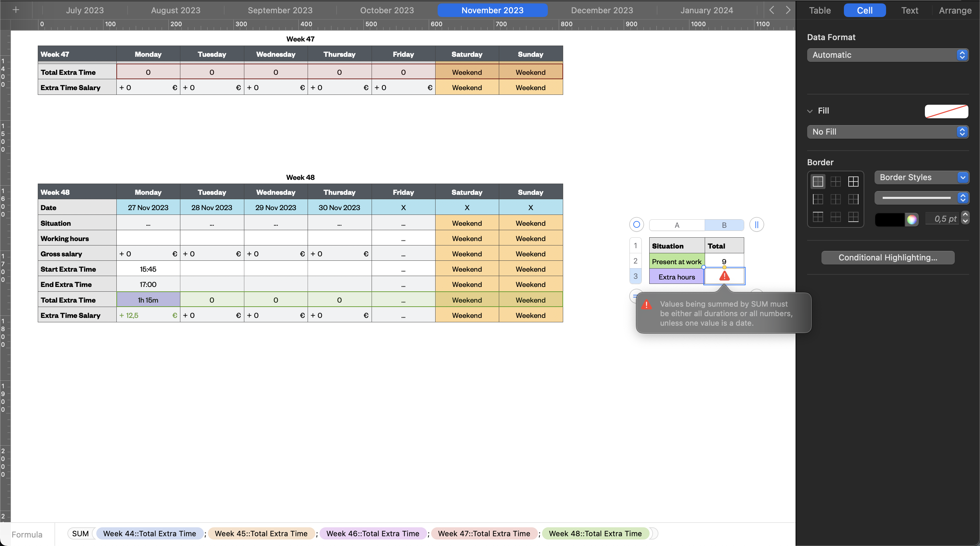
Task: Select the right-edge border option
Action: click(x=853, y=199)
